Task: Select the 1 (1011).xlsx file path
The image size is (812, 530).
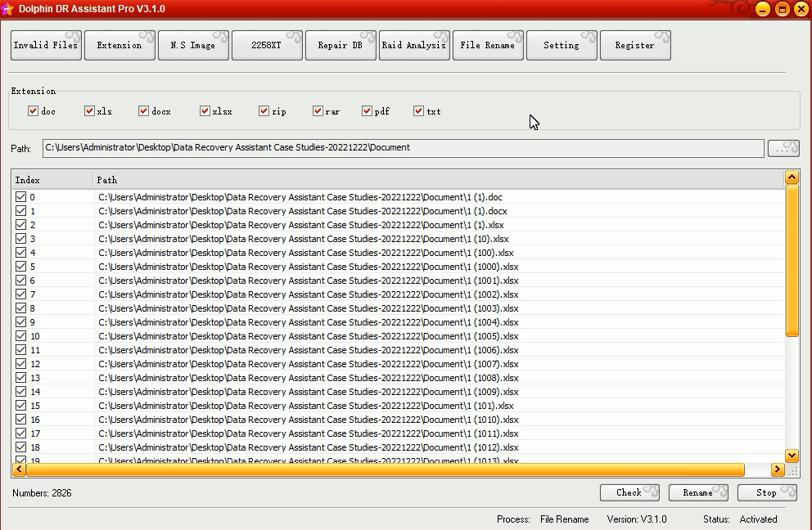Action: pos(309,433)
